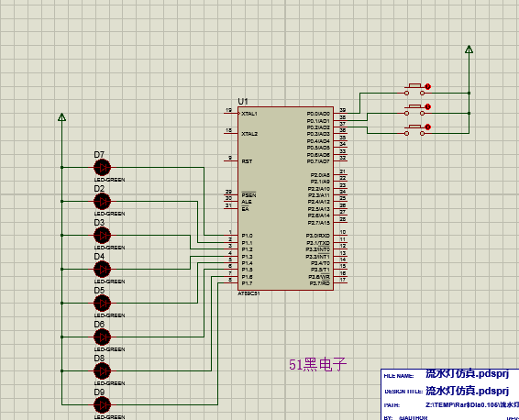Click the P3.0/RXD pin label

tap(318, 236)
